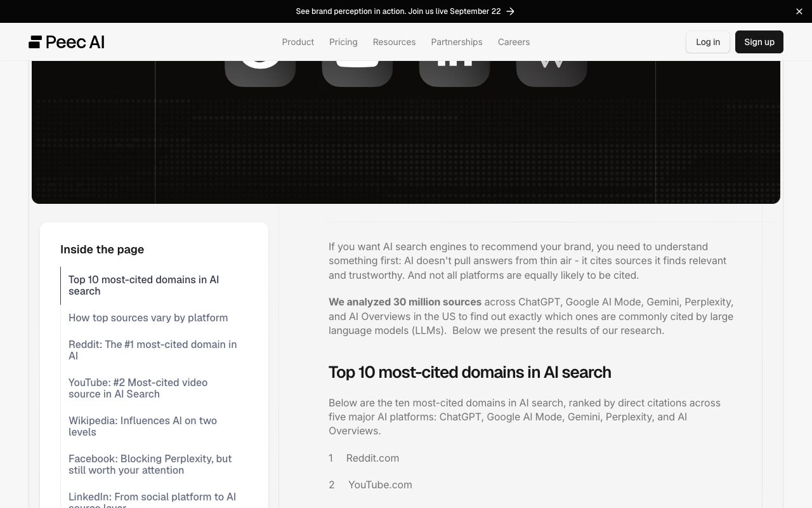Screen dimensions: 812x508
Task: Open the Partnerships nav item
Action: coord(457,42)
